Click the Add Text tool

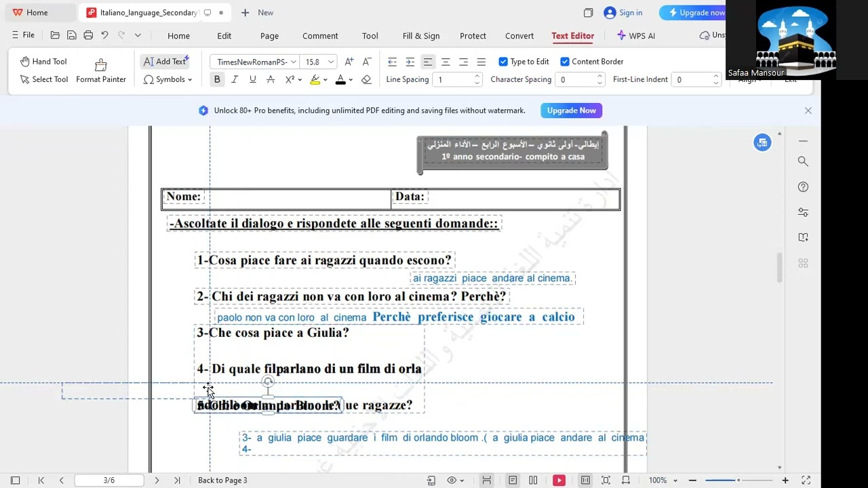pos(166,62)
